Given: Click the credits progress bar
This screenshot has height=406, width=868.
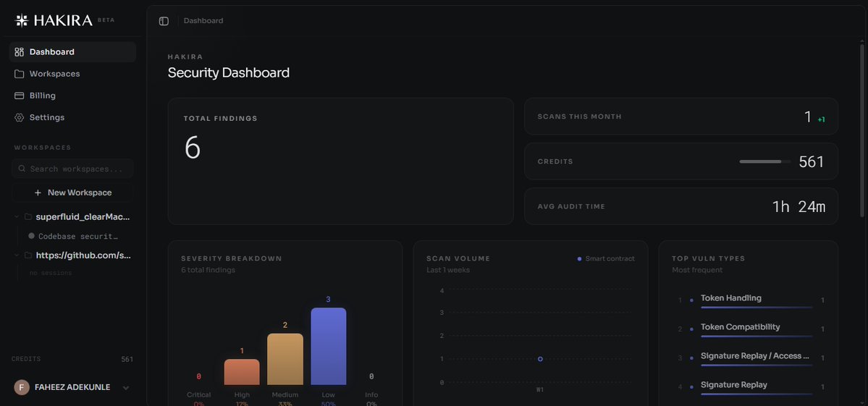Looking at the screenshot, I should pos(765,161).
